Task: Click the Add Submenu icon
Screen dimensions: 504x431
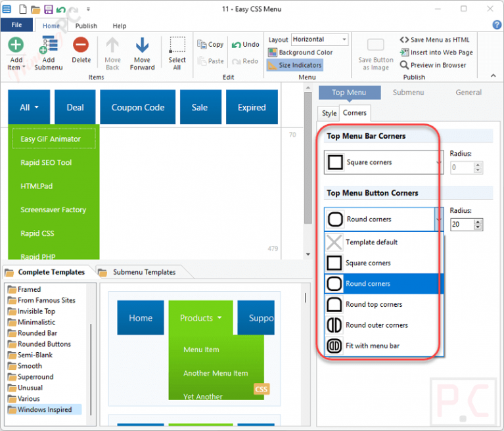Action: click(49, 45)
